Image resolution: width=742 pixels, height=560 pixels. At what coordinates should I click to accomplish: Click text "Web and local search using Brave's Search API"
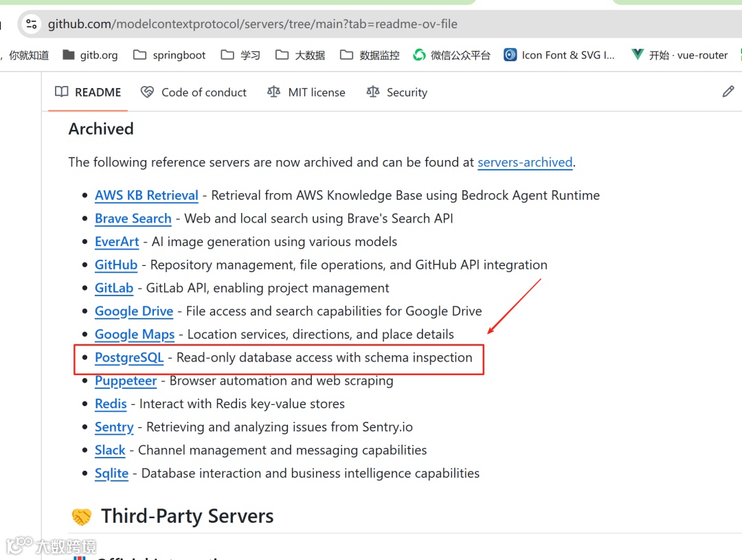click(x=319, y=219)
